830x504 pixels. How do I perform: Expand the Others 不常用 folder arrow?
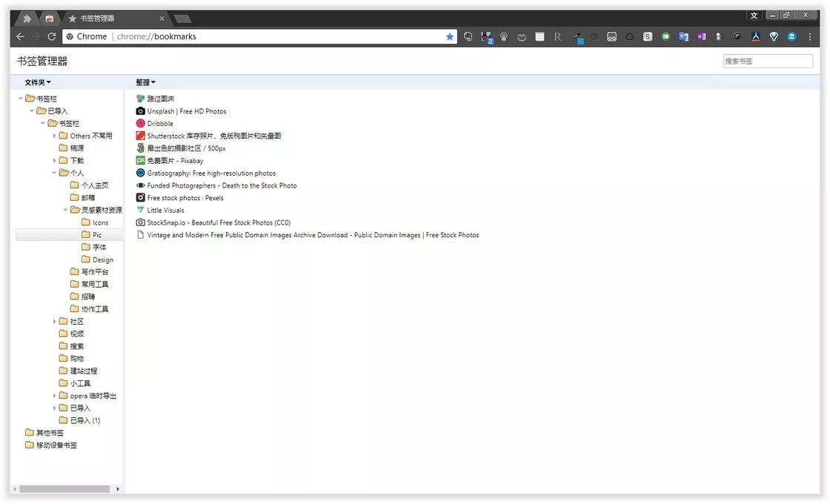54,136
